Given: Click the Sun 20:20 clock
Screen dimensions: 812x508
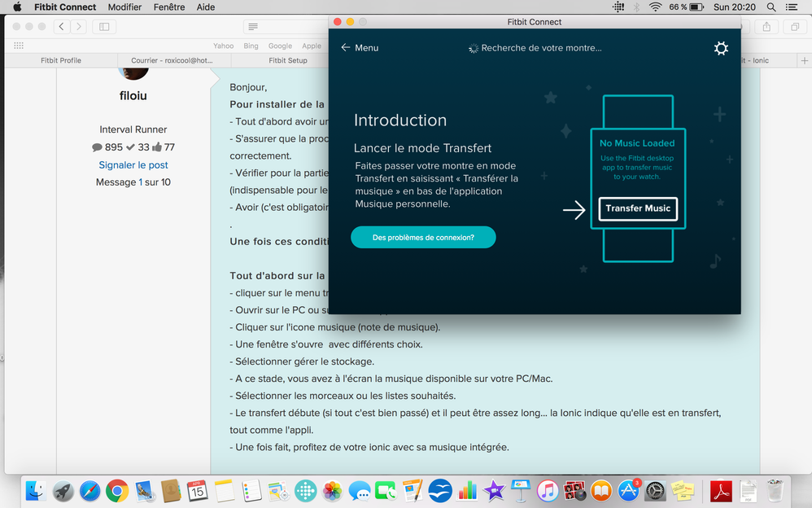Looking at the screenshot, I should point(735,7).
